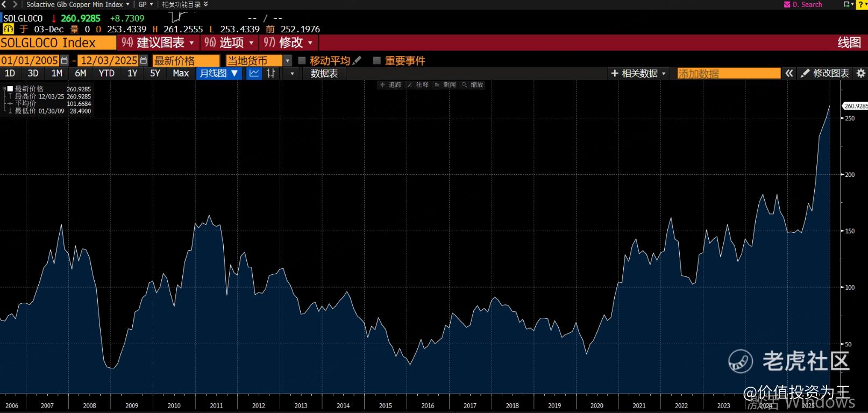Click the 最新价格 field
This screenshot has height=413, width=868.
[186, 61]
